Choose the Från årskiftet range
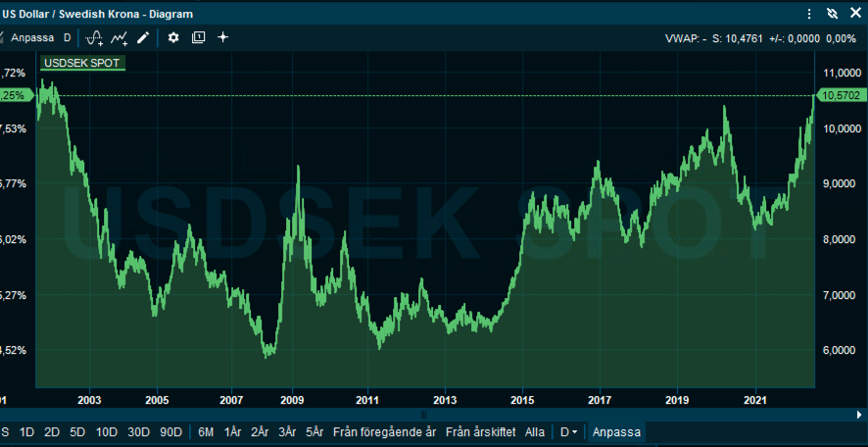The height and width of the screenshot is (447, 868). [480, 431]
